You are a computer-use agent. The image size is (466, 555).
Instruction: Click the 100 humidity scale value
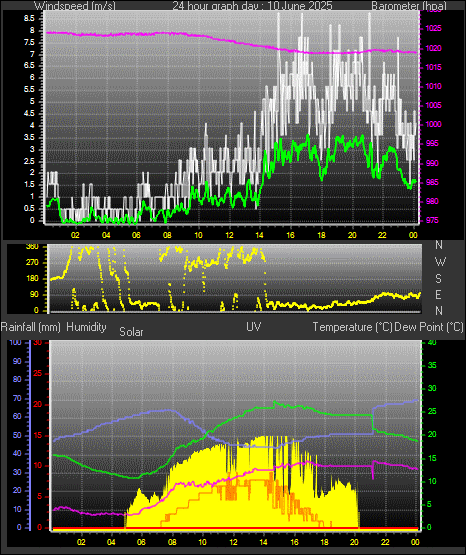click(16, 342)
